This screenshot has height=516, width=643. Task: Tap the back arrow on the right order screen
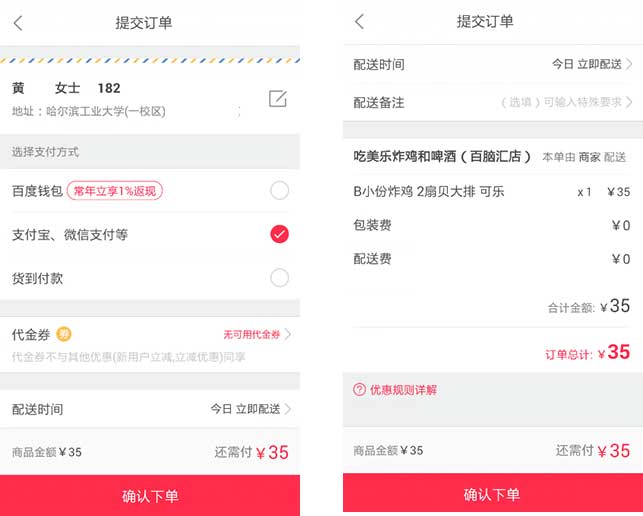[360, 21]
